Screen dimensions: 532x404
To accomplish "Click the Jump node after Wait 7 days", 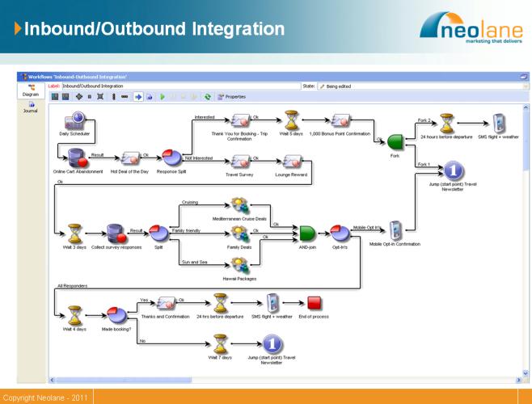I will (x=271, y=343).
